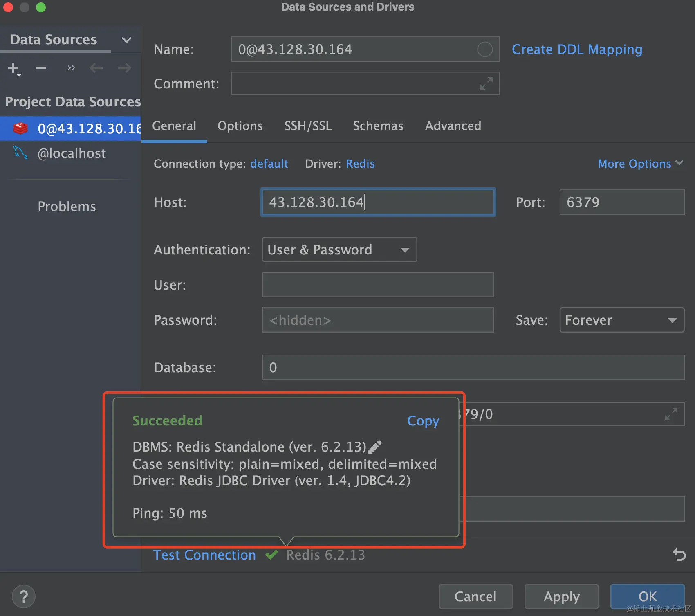Screen dimensions: 695x616
Task: Click Redis driver link
Action: 360,164
